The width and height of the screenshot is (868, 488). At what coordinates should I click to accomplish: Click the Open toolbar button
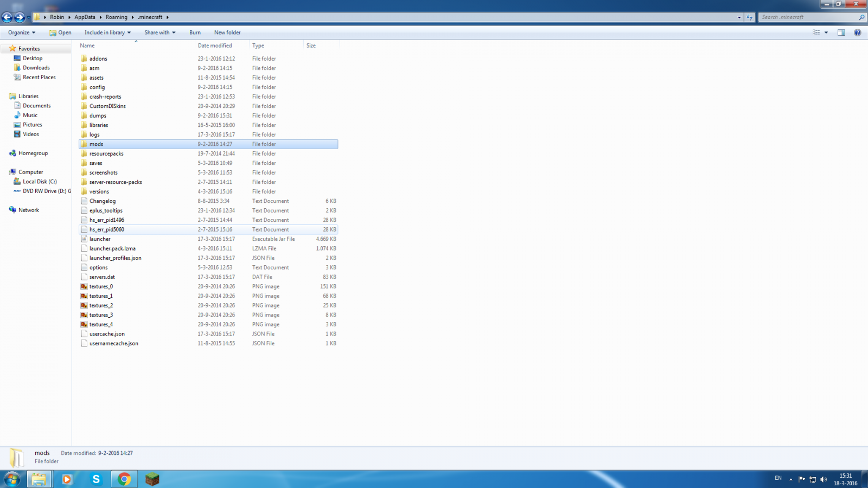click(60, 33)
